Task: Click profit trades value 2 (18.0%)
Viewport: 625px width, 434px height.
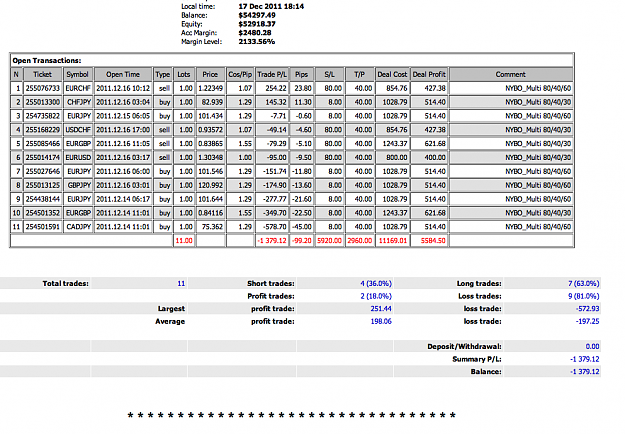Action: [376, 296]
